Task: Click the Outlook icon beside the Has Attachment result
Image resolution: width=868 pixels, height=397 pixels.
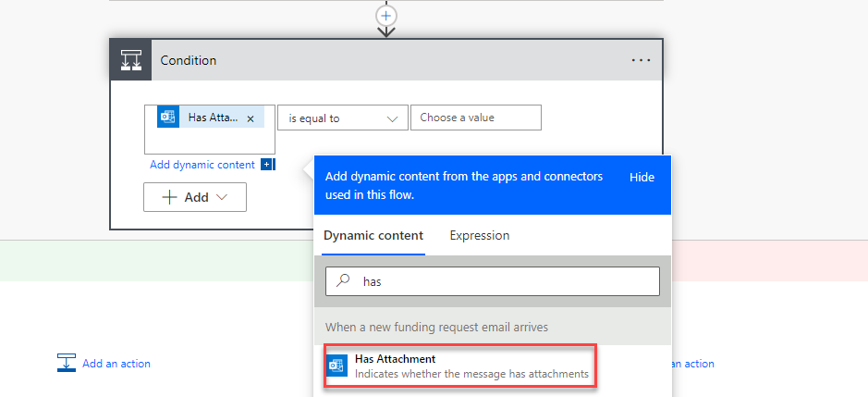Action: [x=336, y=366]
